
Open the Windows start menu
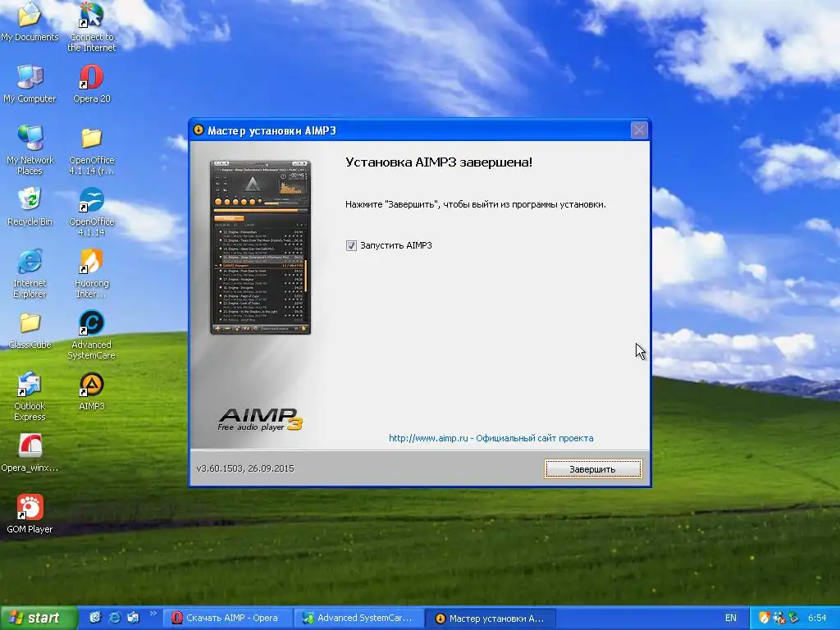tap(38, 618)
